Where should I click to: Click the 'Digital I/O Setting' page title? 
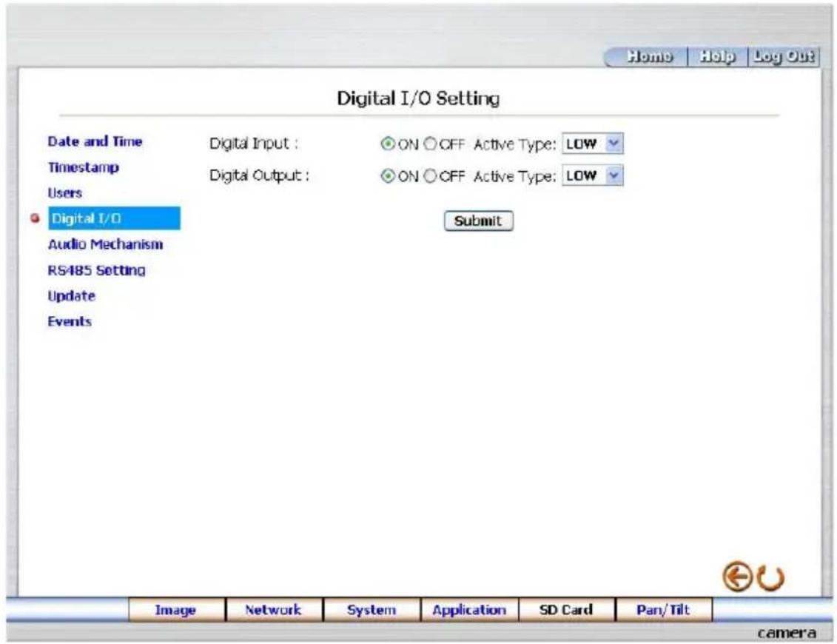coord(419,98)
